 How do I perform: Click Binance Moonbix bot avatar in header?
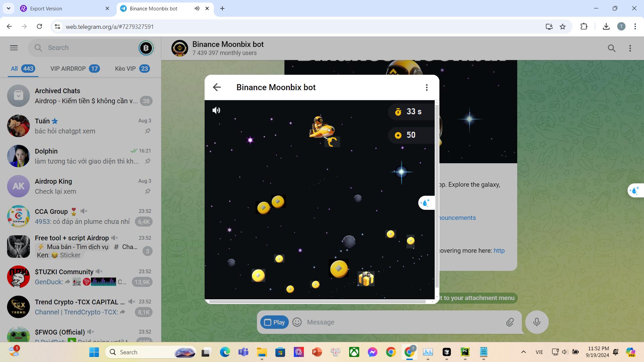(x=180, y=48)
